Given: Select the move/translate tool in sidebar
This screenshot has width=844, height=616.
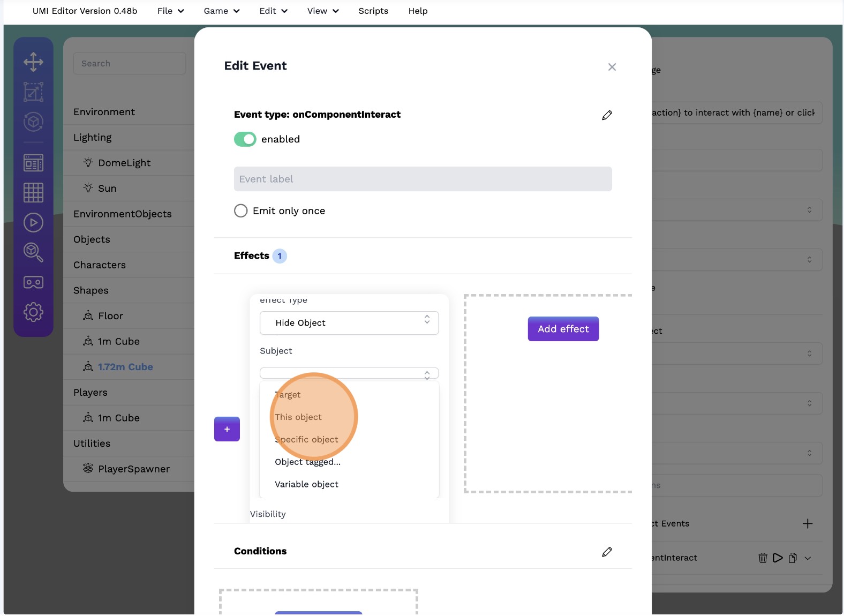Looking at the screenshot, I should pos(33,62).
